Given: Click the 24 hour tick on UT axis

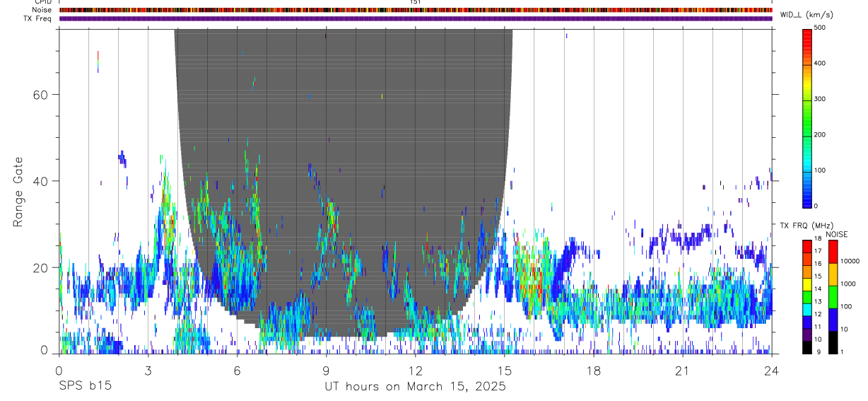Looking at the screenshot, I should [771, 370].
